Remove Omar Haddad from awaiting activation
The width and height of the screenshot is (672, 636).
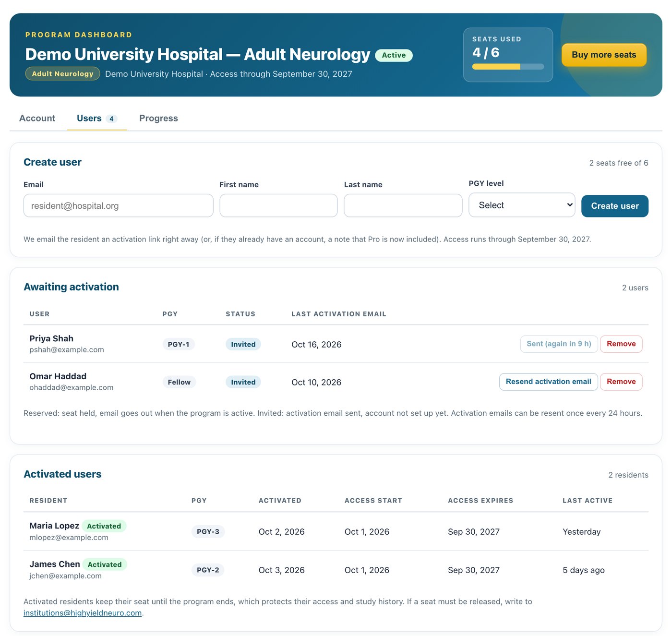(x=621, y=382)
